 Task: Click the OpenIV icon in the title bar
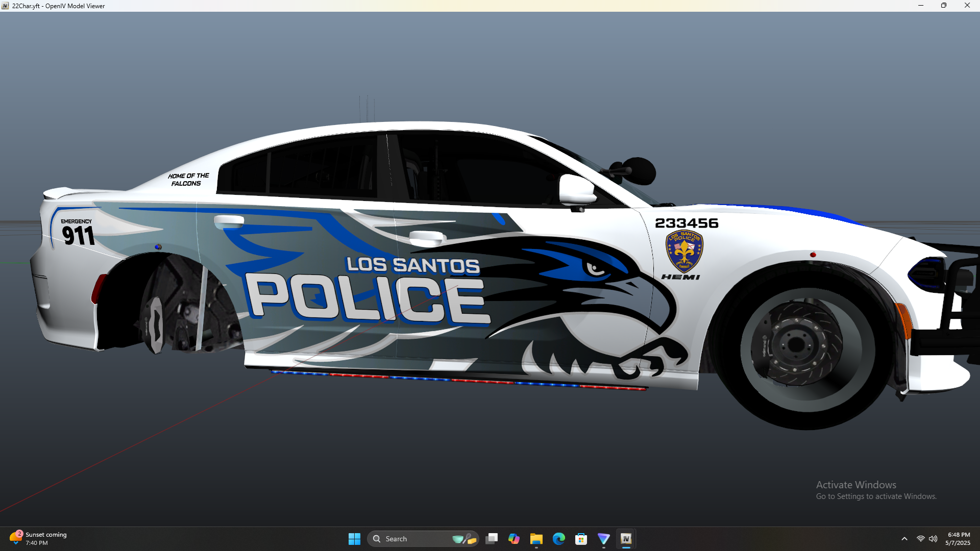5,6
